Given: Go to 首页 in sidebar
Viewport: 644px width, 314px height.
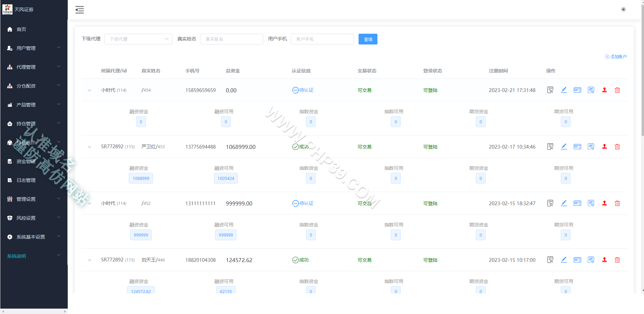Looking at the screenshot, I should pos(34,29).
